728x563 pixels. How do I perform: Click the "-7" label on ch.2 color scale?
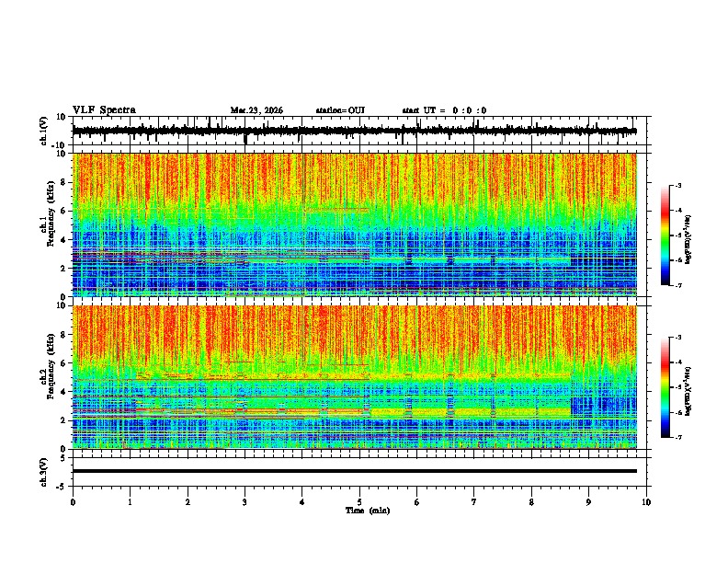tap(677, 437)
